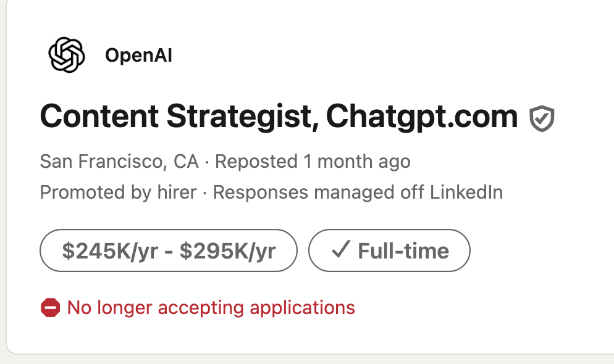Click the OpenAI logo icon
The width and height of the screenshot is (614, 364).
(66, 56)
